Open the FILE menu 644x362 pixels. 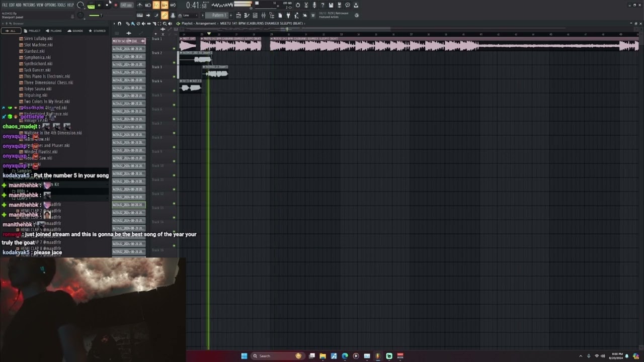tap(5, 5)
